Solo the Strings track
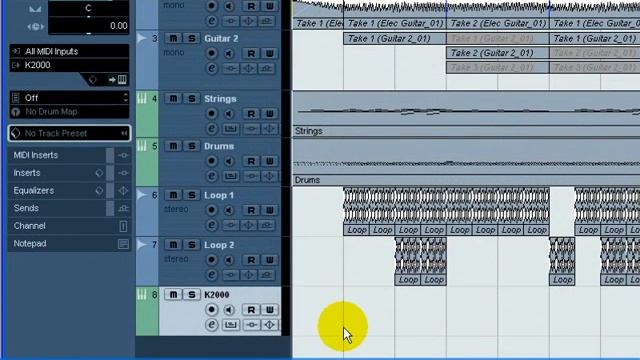Image resolution: width=640 pixels, height=360 pixels. click(191, 98)
